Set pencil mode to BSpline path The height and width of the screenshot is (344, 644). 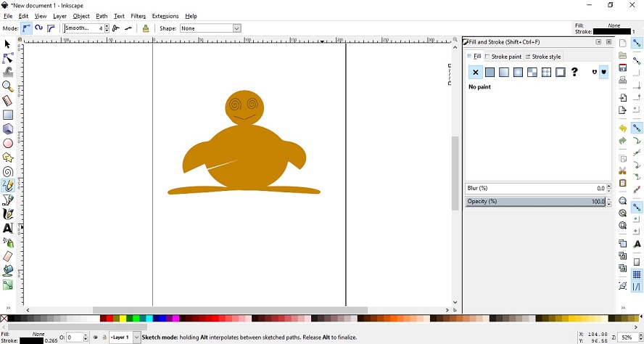pos(51,28)
